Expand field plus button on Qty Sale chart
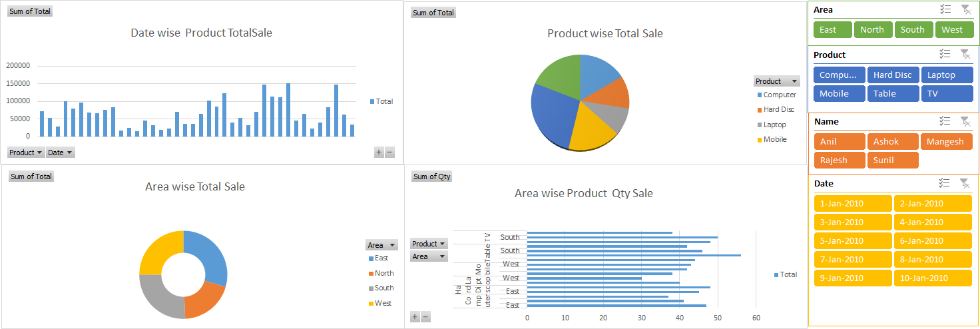 pos(415,317)
